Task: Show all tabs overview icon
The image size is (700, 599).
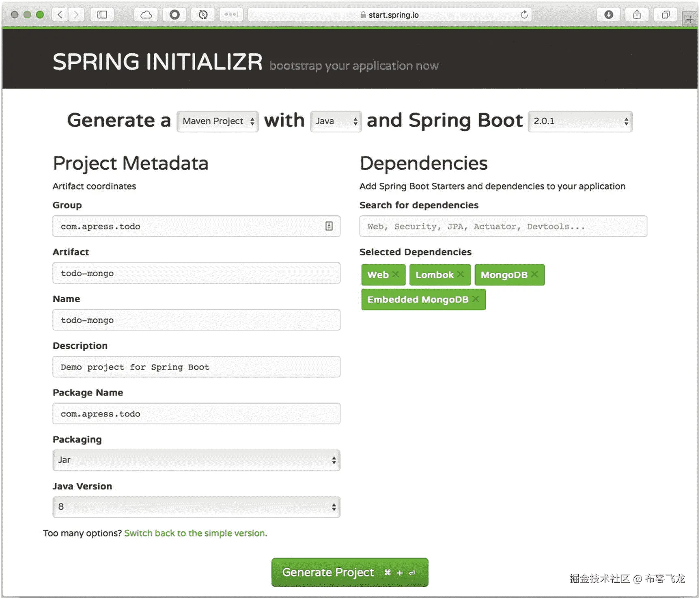Action: point(665,15)
